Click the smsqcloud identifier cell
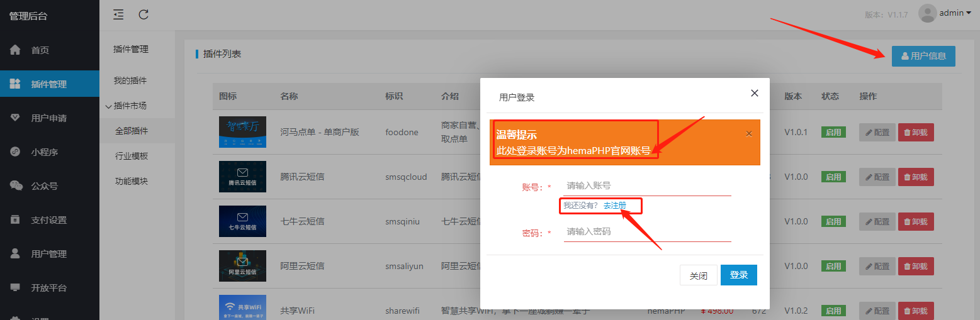 pyautogui.click(x=406, y=177)
